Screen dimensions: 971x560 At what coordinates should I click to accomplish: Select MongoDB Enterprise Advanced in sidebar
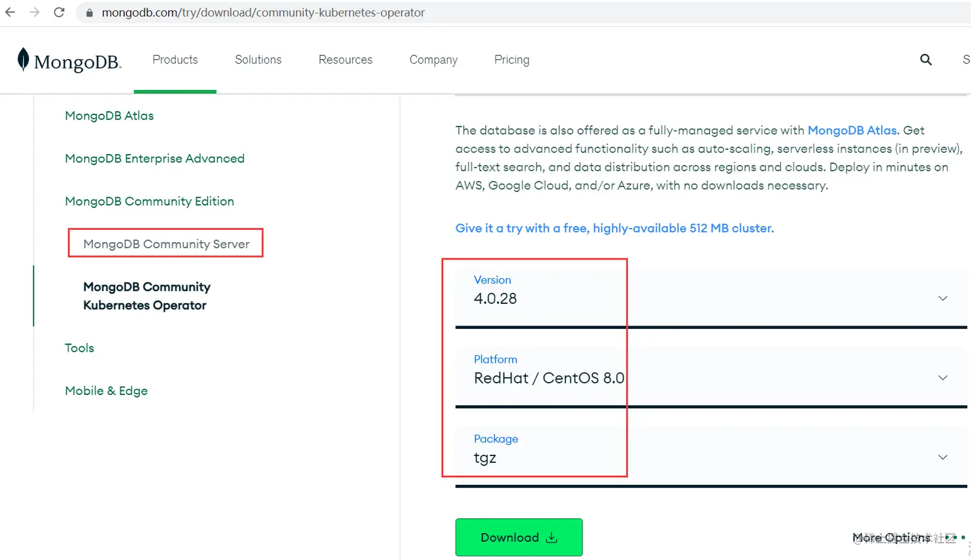coord(155,159)
